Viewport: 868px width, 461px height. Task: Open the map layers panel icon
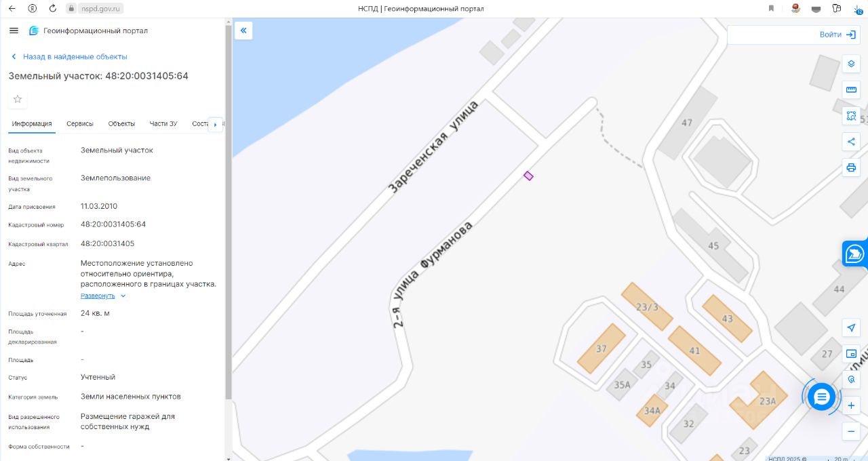coord(851,64)
